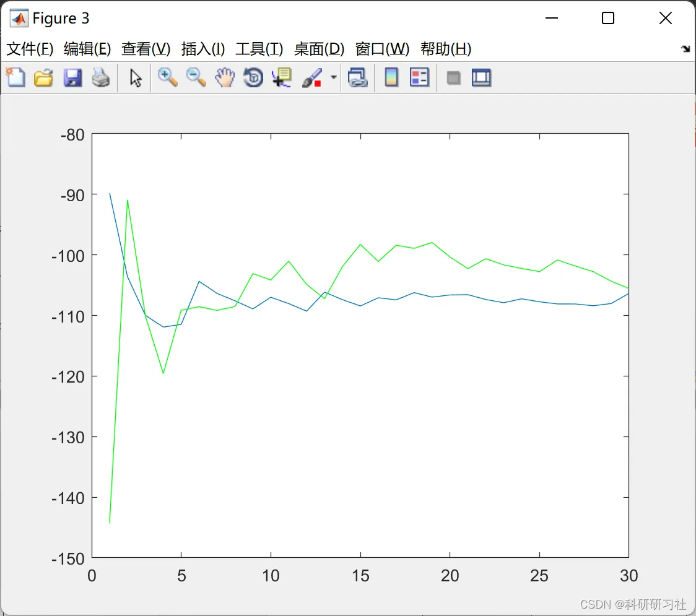Image resolution: width=696 pixels, height=616 pixels.
Task: Show plot tools and dock figure icon
Action: click(x=482, y=77)
